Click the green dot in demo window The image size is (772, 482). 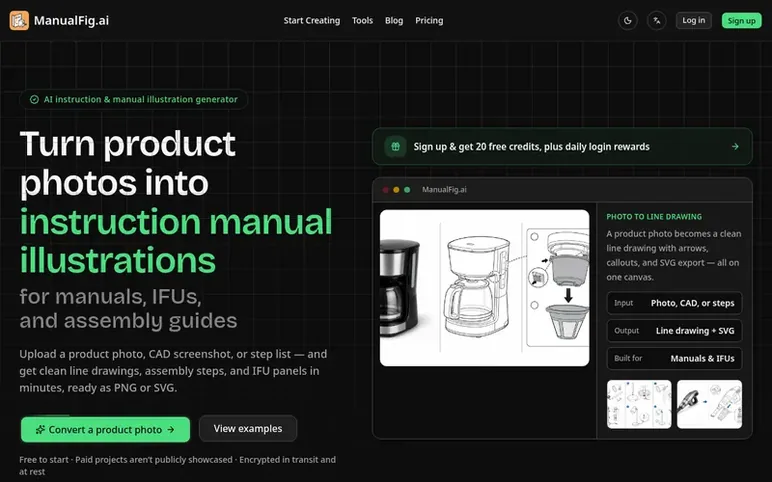(407, 190)
